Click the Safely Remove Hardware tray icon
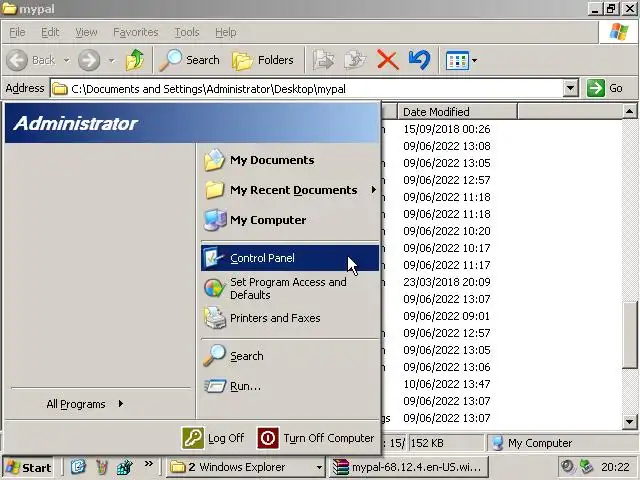This screenshot has width=640, height=480. pyautogui.click(x=586, y=466)
